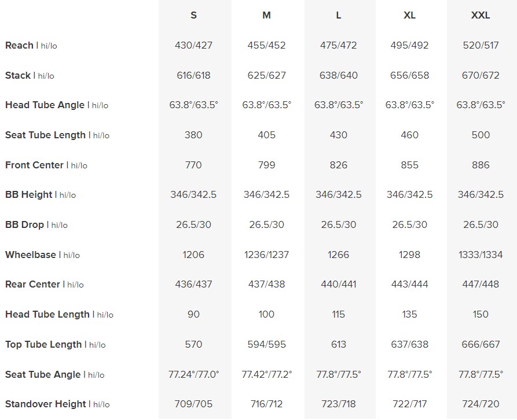The image size is (517, 420).
Task: Click the L size column header
Action: pyautogui.click(x=339, y=16)
